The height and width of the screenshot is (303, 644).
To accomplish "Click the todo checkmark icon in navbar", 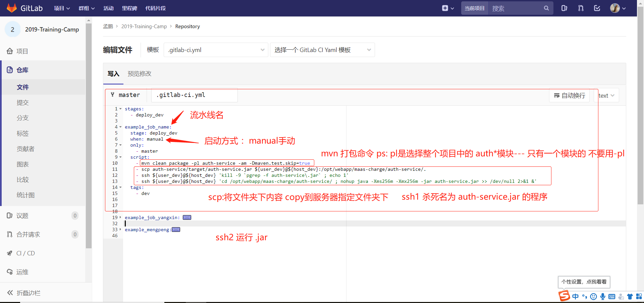I will [597, 8].
